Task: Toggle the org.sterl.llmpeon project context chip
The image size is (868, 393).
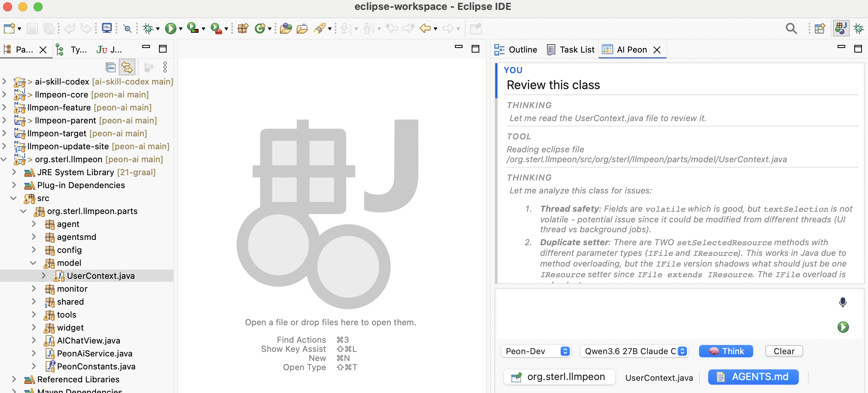Action: click(560, 377)
